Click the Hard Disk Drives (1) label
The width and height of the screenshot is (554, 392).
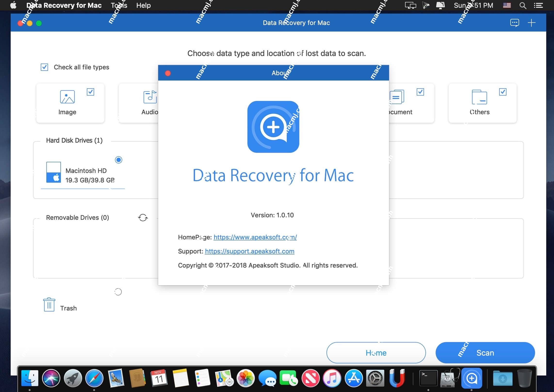pos(74,140)
